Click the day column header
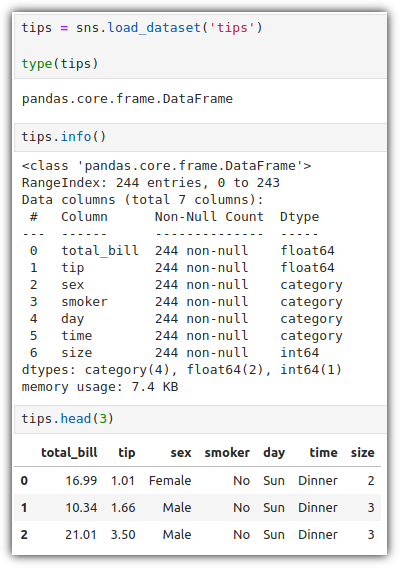The height and width of the screenshot is (568, 400). coord(274,453)
